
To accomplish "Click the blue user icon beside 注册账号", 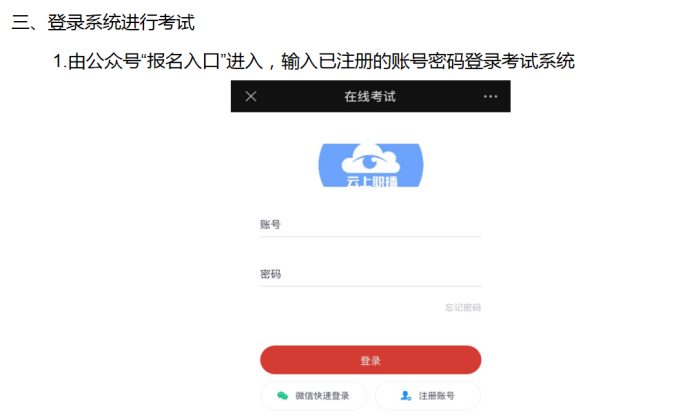I will 405,396.
